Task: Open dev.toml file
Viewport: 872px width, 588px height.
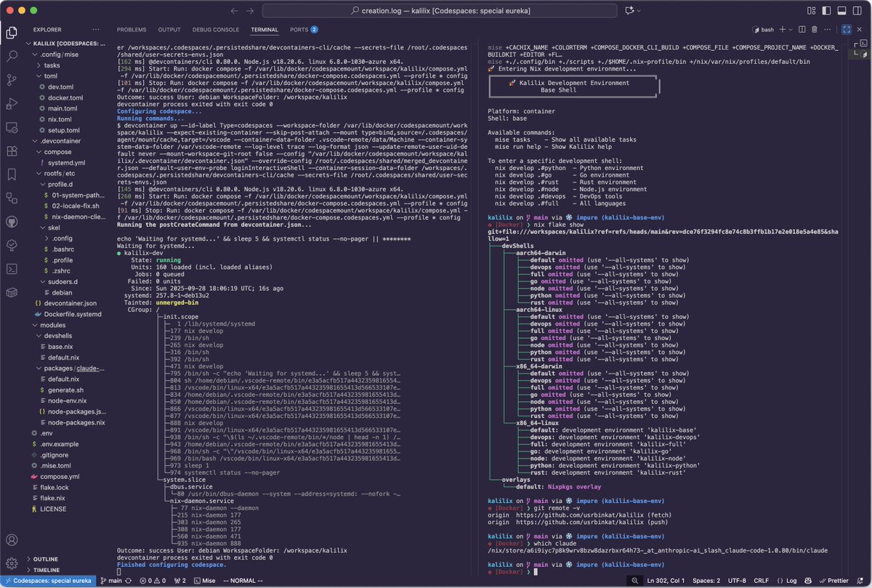Action: [x=58, y=86]
